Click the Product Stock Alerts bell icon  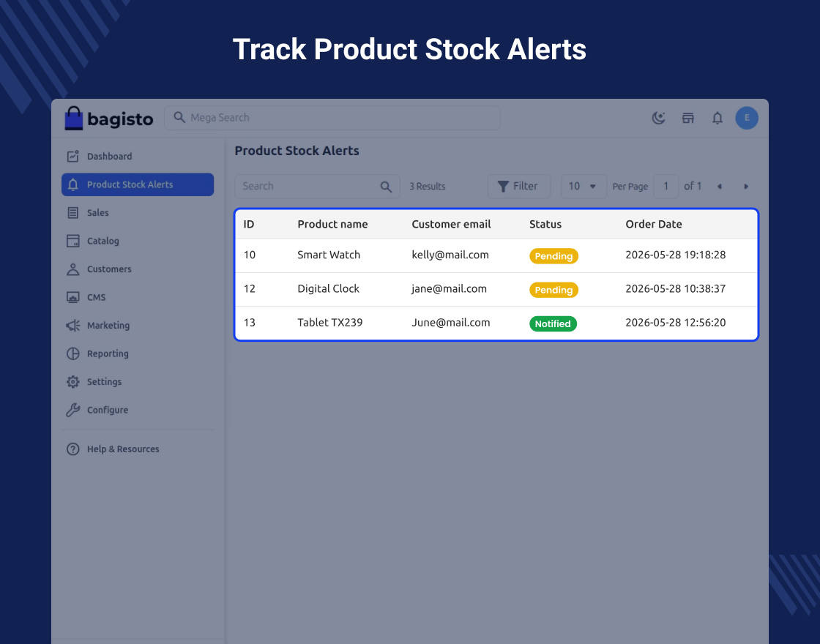[x=73, y=184]
